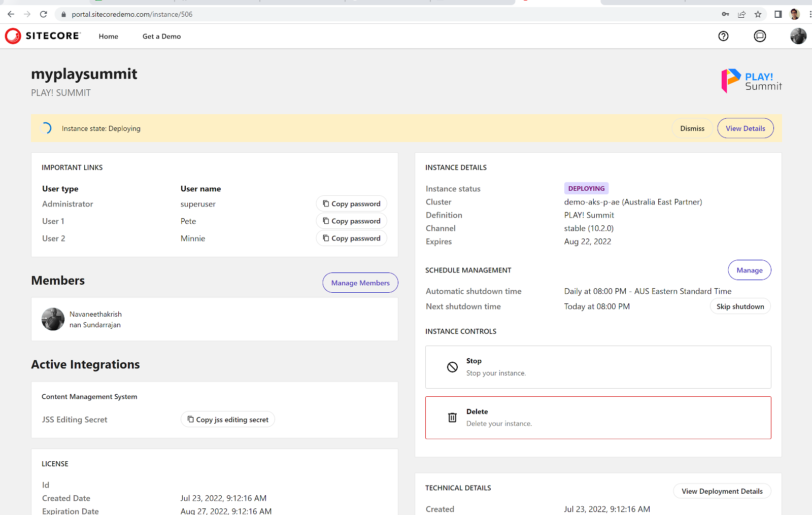Open the Get a Demo menu item
The height and width of the screenshot is (515, 812).
162,36
